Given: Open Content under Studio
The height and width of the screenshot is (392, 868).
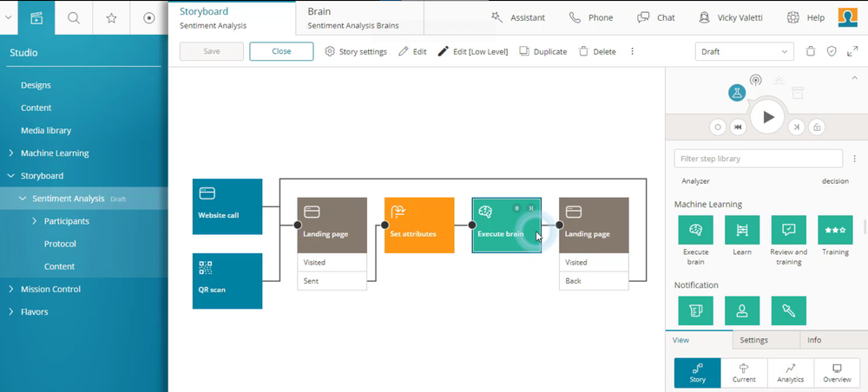Looking at the screenshot, I should pyautogui.click(x=36, y=108).
